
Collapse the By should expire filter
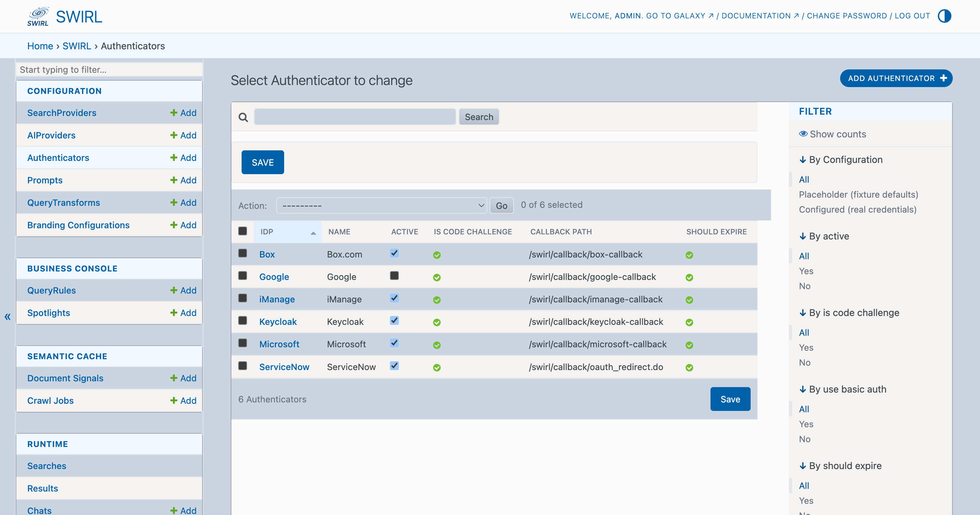pos(840,466)
